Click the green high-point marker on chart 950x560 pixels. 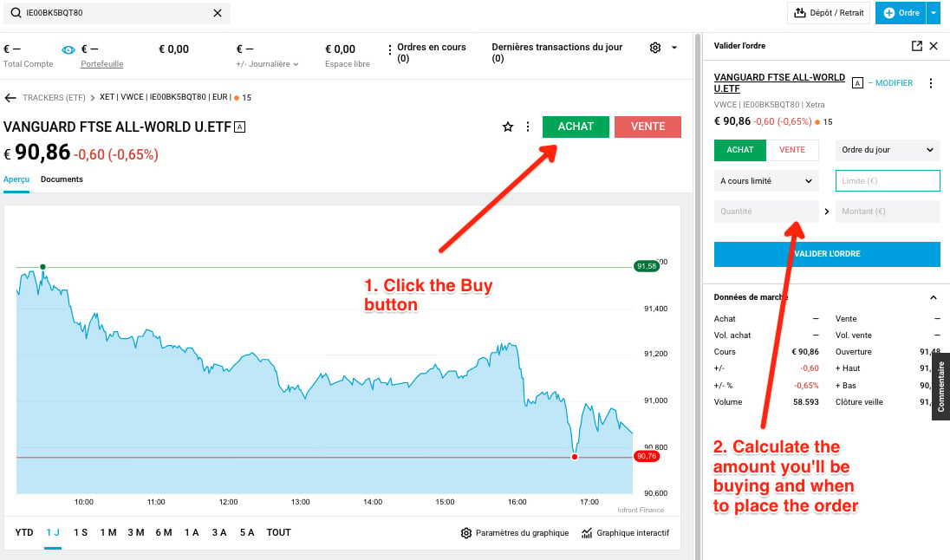(x=43, y=267)
